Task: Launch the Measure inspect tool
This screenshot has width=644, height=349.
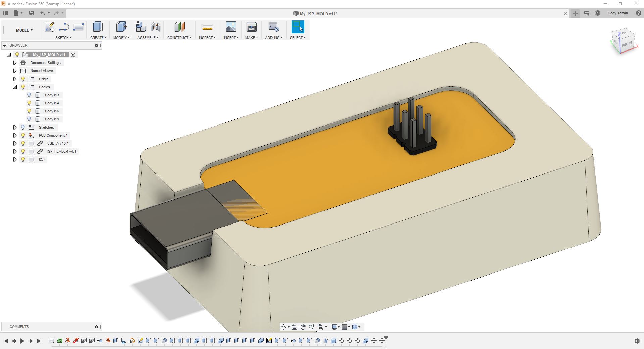Action: [207, 27]
